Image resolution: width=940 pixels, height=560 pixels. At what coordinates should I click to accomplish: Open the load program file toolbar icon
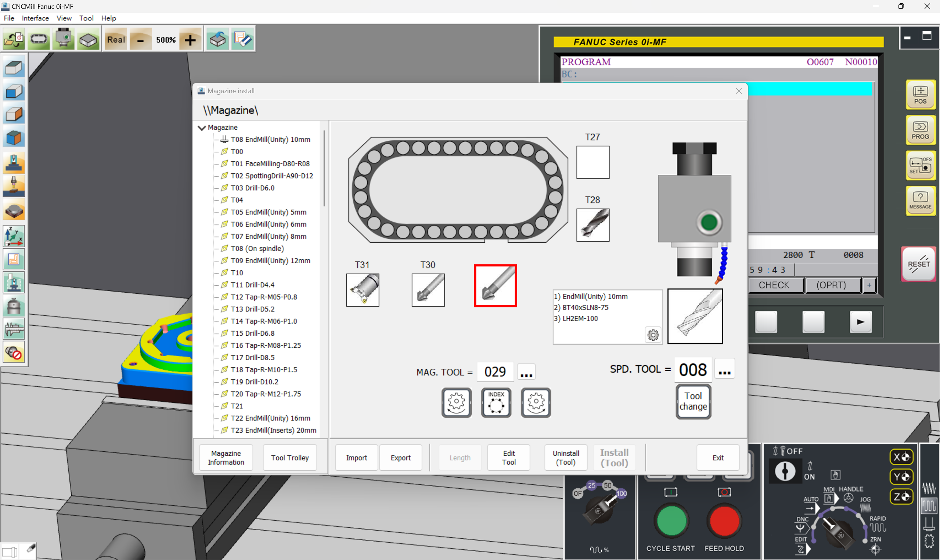click(x=14, y=39)
